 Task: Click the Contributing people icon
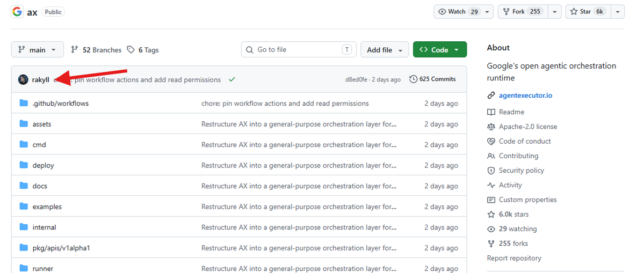click(491, 156)
